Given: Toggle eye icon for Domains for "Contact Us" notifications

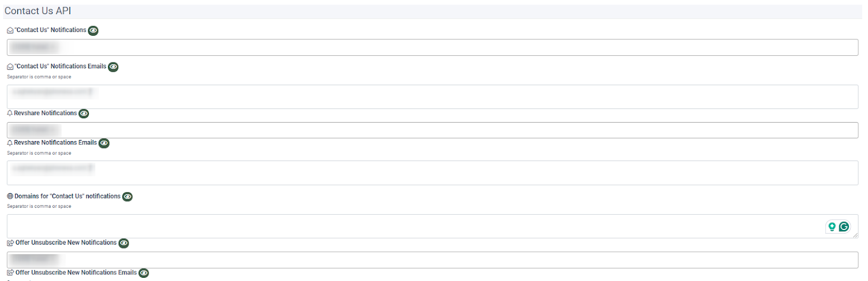Looking at the screenshot, I should pos(127,196).
